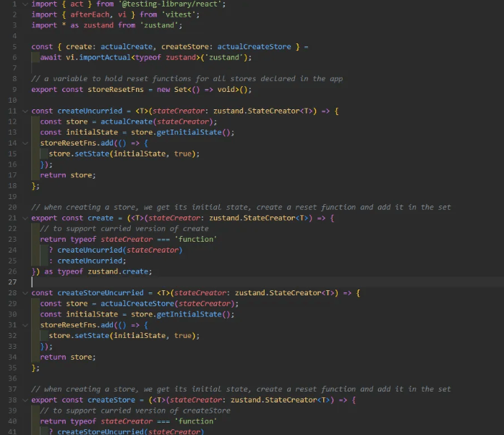Click 'return store;' on line 17
The width and height of the screenshot is (504, 435).
[68, 175]
